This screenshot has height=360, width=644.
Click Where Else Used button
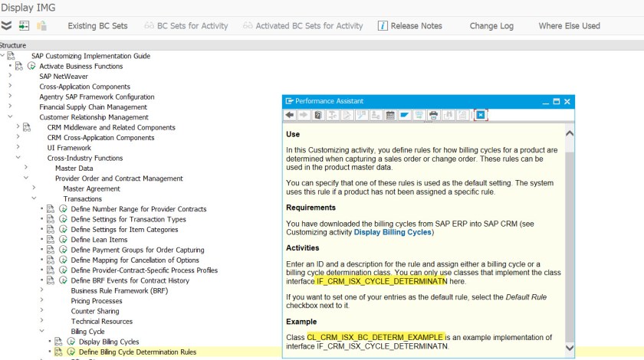point(569,26)
